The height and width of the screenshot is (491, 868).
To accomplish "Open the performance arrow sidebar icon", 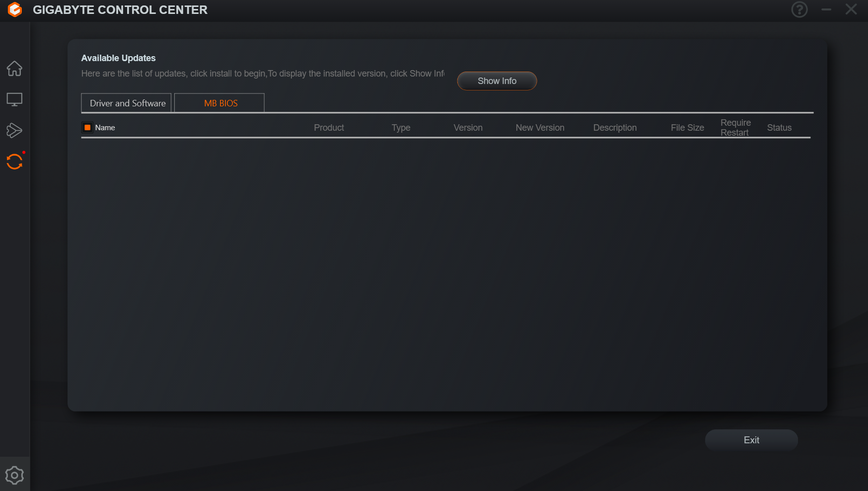I will pos(14,130).
